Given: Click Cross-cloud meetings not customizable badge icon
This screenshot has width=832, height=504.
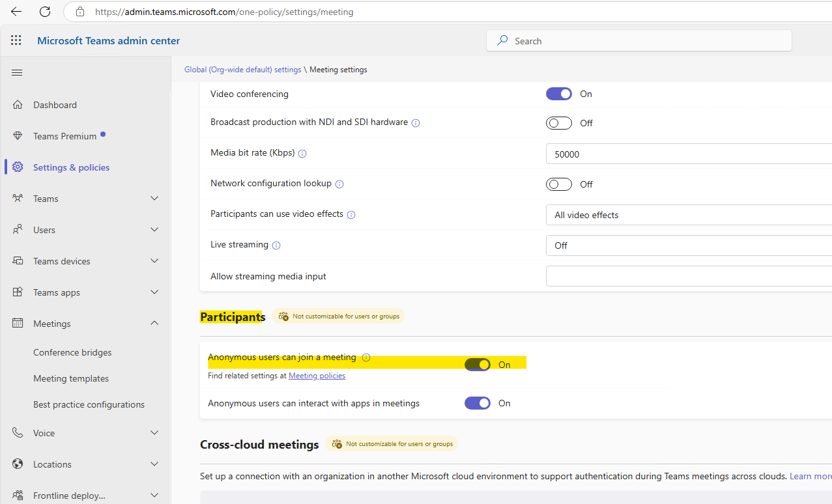Looking at the screenshot, I should pyautogui.click(x=337, y=443).
